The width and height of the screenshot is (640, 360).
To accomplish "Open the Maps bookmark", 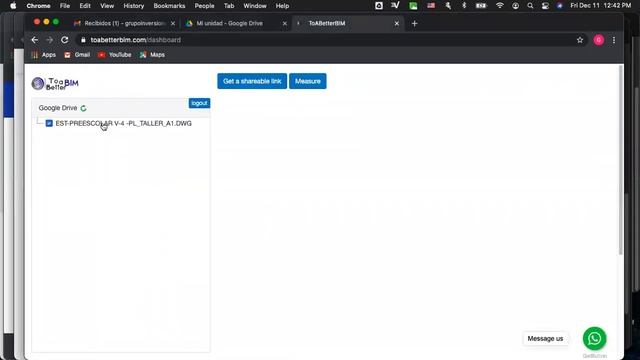I will click(152, 55).
